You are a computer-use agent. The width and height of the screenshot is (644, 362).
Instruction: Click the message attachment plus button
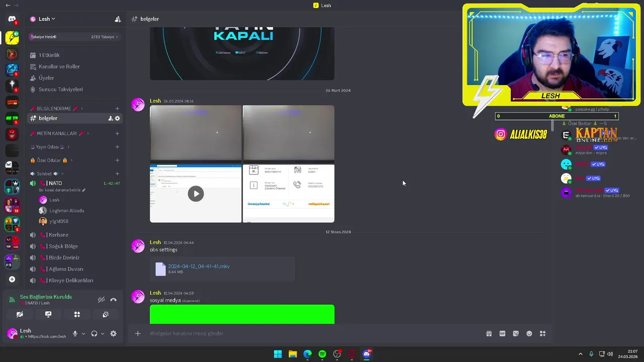pyautogui.click(x=138, y=333)
